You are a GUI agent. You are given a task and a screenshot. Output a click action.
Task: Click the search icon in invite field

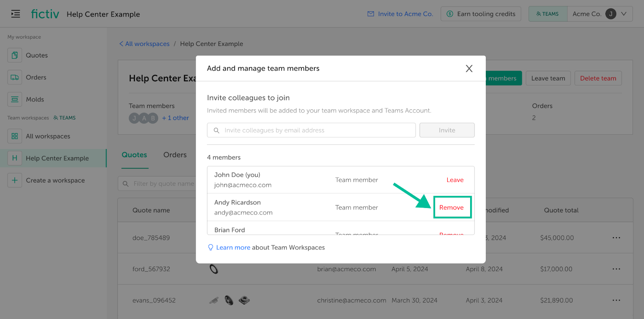click(217, 130)
